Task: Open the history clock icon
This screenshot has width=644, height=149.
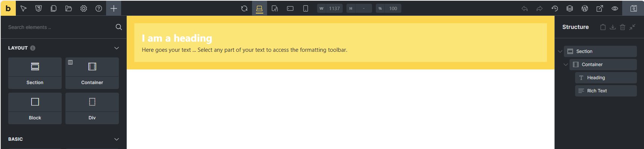Action: [554, 8]
